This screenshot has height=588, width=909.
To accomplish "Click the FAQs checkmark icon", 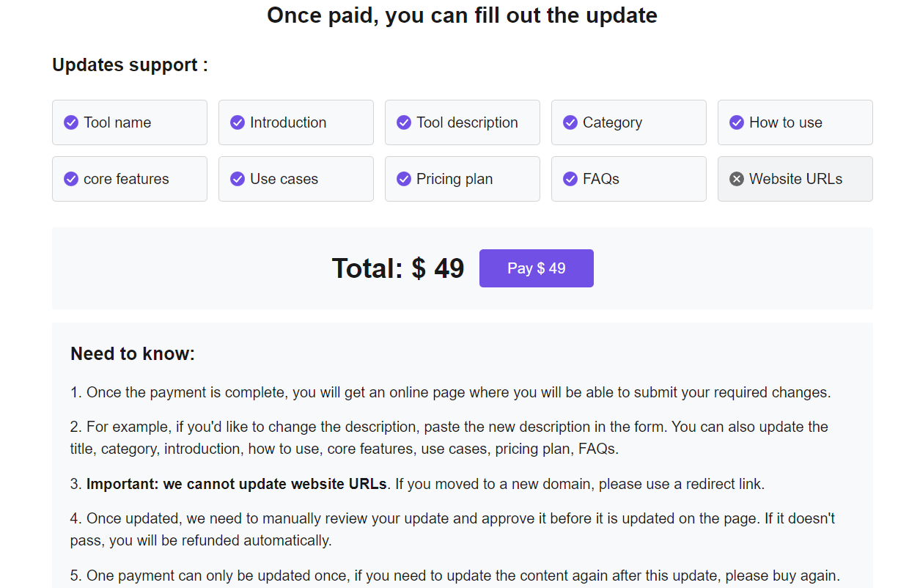I will coord(570,179).
